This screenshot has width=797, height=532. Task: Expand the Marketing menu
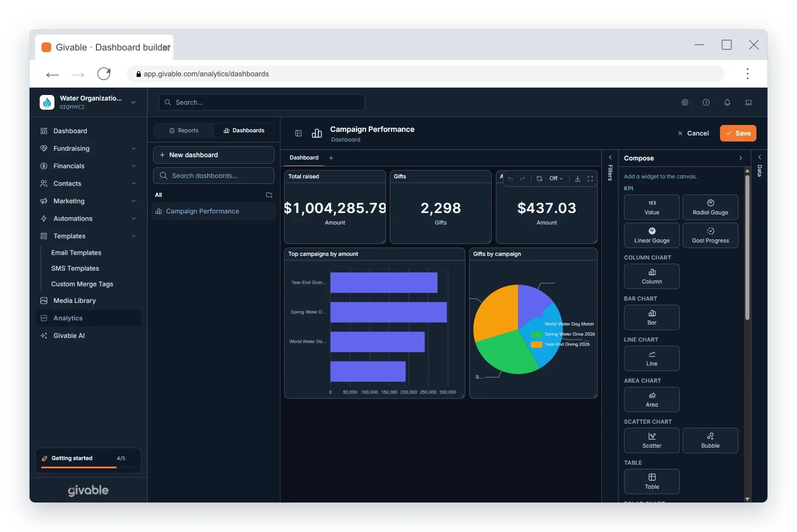(x=88, y=201)
